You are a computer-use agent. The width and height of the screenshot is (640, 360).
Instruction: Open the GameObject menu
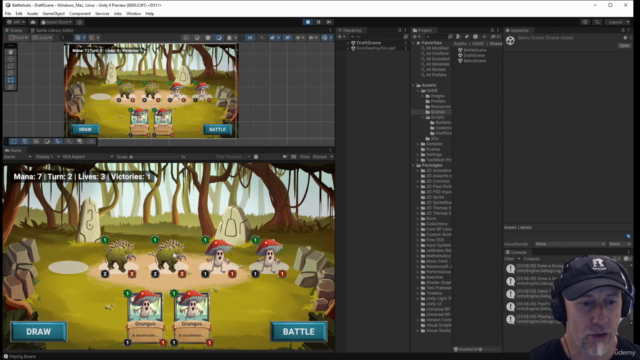[53, 13]
